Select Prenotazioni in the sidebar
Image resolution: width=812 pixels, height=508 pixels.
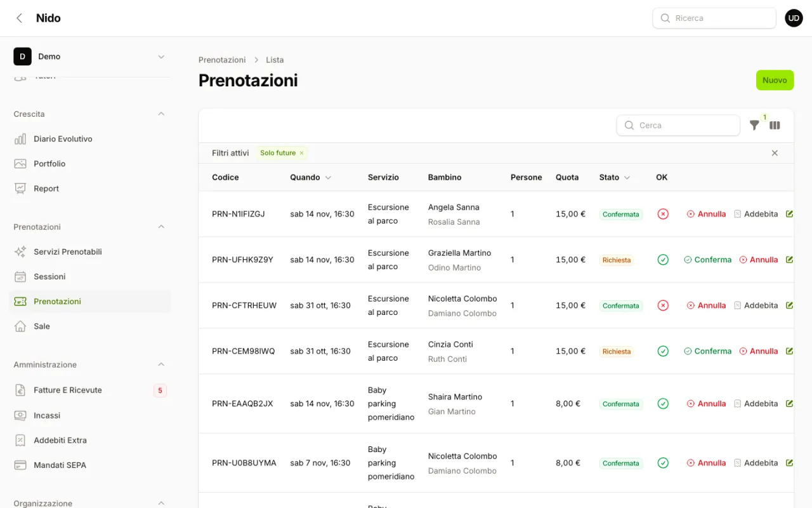[89, 302]
